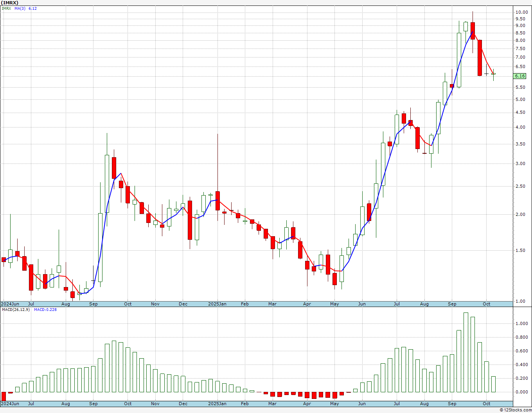Screen dimensions: 532x413
Task: Click the 6.12 moving average value
Action: pyautogui.click(x=33, y=8)
